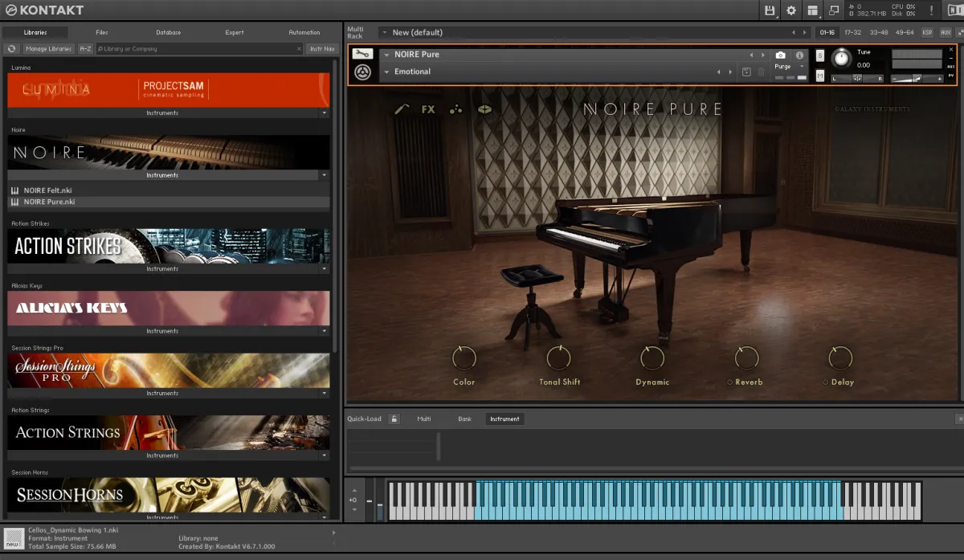Screen dimensions: 964x560
Task: Switch to the Database tab
Action: tap(169, 32)
